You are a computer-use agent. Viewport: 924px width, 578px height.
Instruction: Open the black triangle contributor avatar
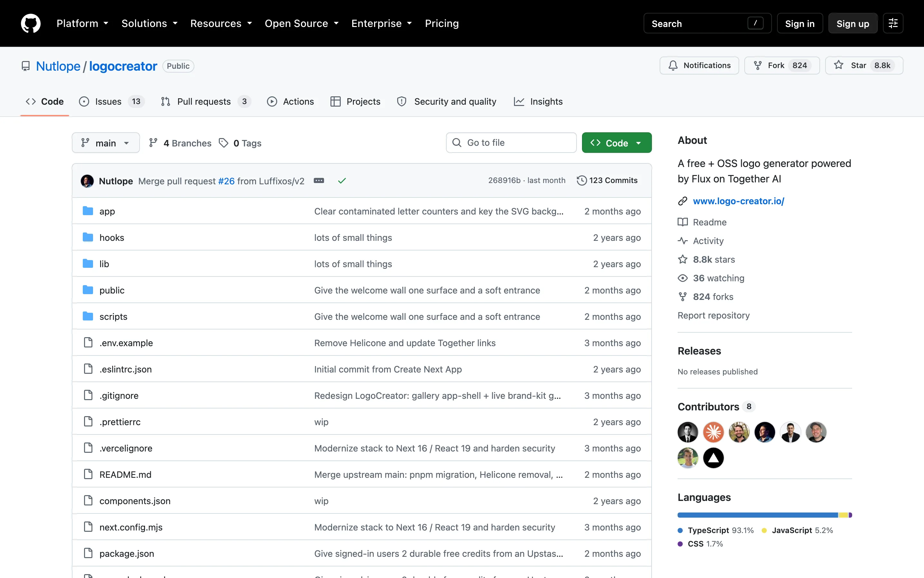pos(713,458)
